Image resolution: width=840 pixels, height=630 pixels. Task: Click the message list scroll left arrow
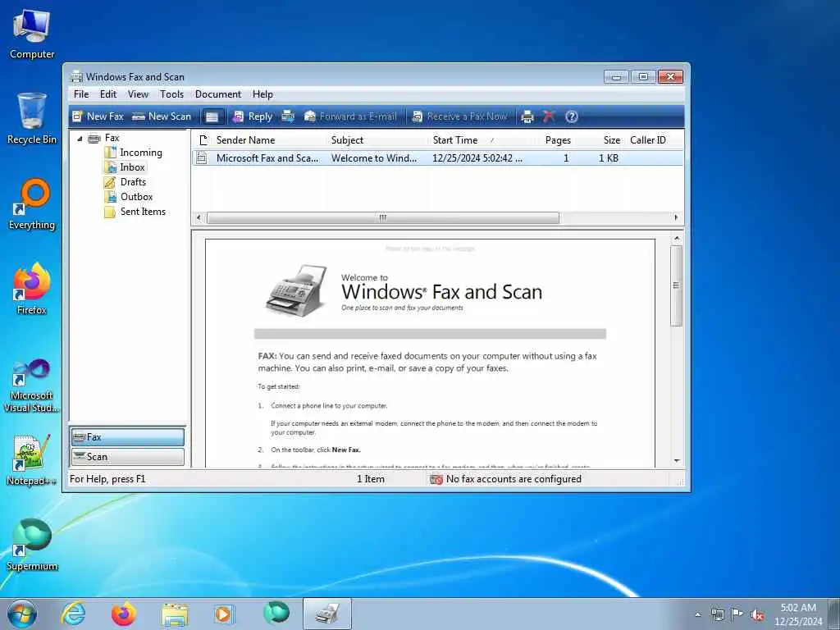pos(199,217)
